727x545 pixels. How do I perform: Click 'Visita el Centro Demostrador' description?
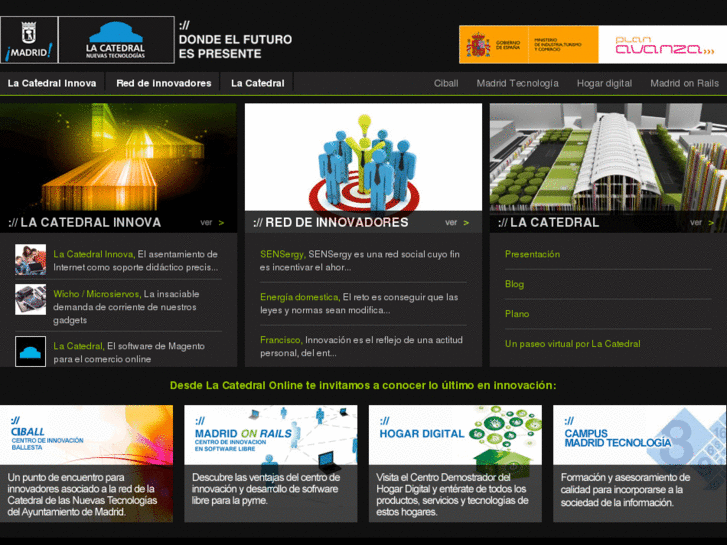tap(452, 494)
